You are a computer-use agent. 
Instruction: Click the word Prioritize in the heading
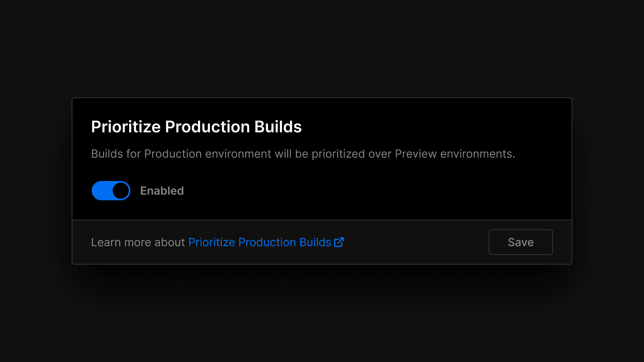(x=126, y=127)
